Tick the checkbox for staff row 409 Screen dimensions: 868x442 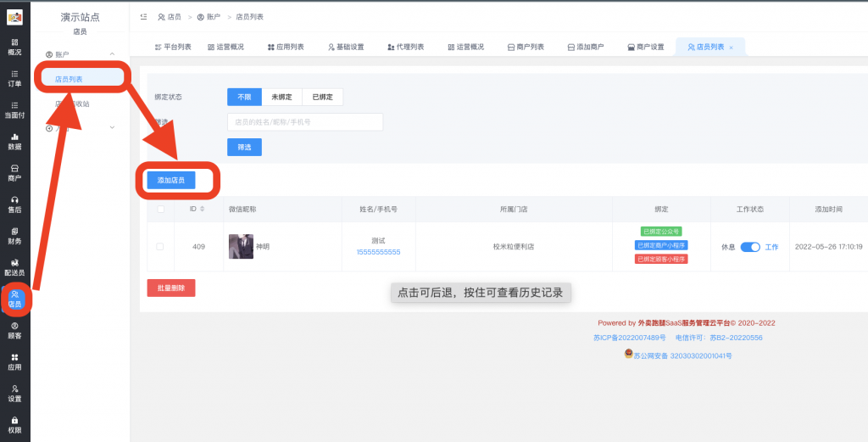point(160,247)
